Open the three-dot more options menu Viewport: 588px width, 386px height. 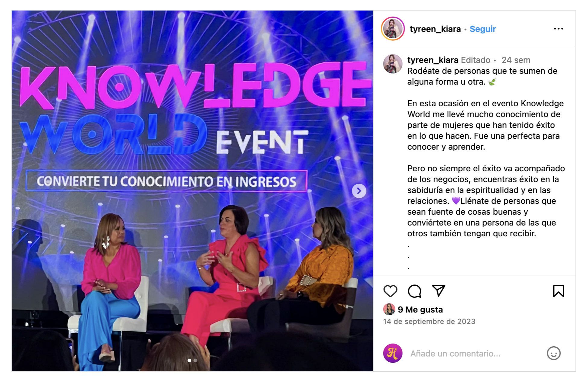tap(558, 29)
